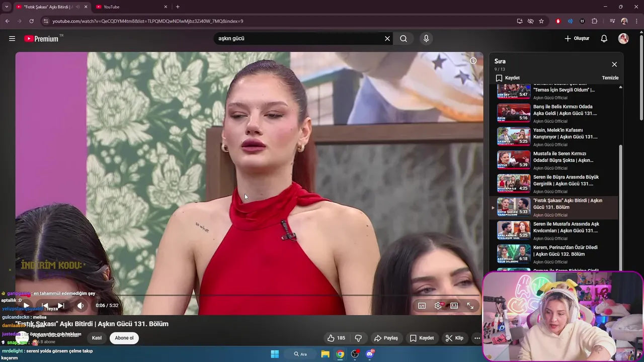Open queue video 'Yasin, Melek'in Kafasını Karıştırıyor'
The height and width of the screenshot is (362, 644).
pos(555,137)
